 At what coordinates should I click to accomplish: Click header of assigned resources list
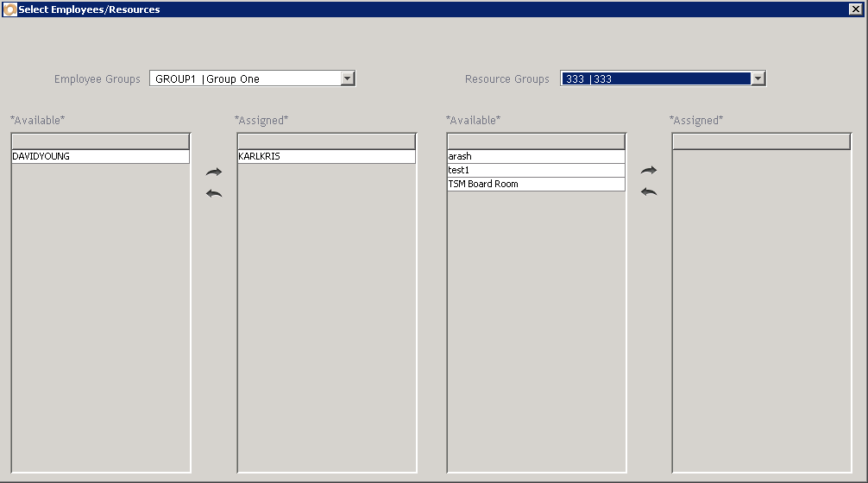pos(761,141)
